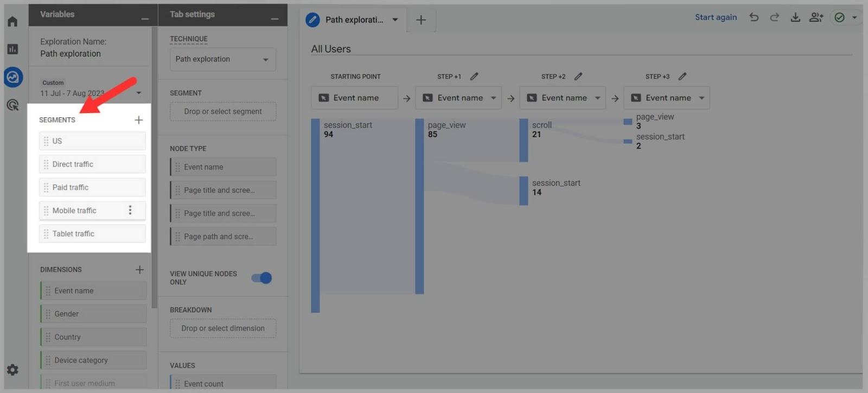Toggle View Unique Nodes Only switch
868x393 pixels.
click(x=261, y=278)
